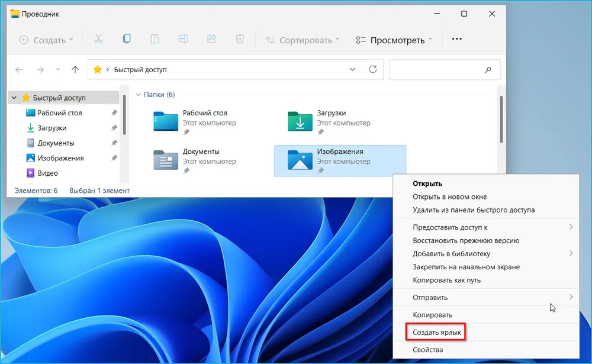Click the Paste clipboard icon

[155, 39]
